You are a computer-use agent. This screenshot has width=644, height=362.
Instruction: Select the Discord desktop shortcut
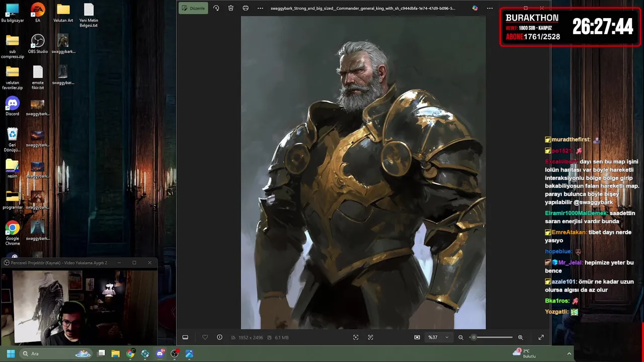tap(13, 107)
